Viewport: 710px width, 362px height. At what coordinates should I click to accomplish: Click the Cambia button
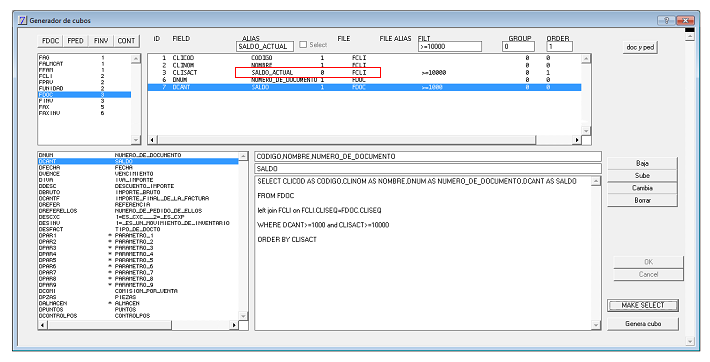tap(642, 188)
